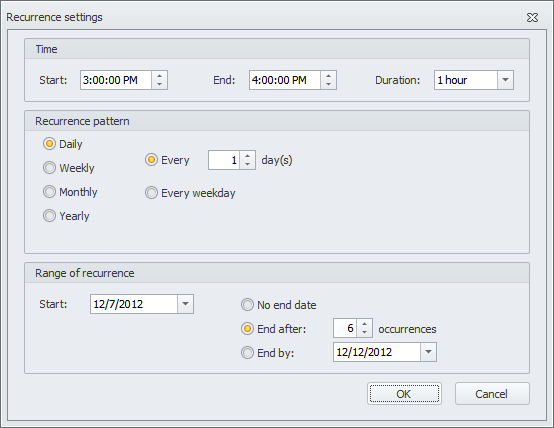Decrease the Start time using down arrow
This screenshot has width=554, height=428.
159,84
